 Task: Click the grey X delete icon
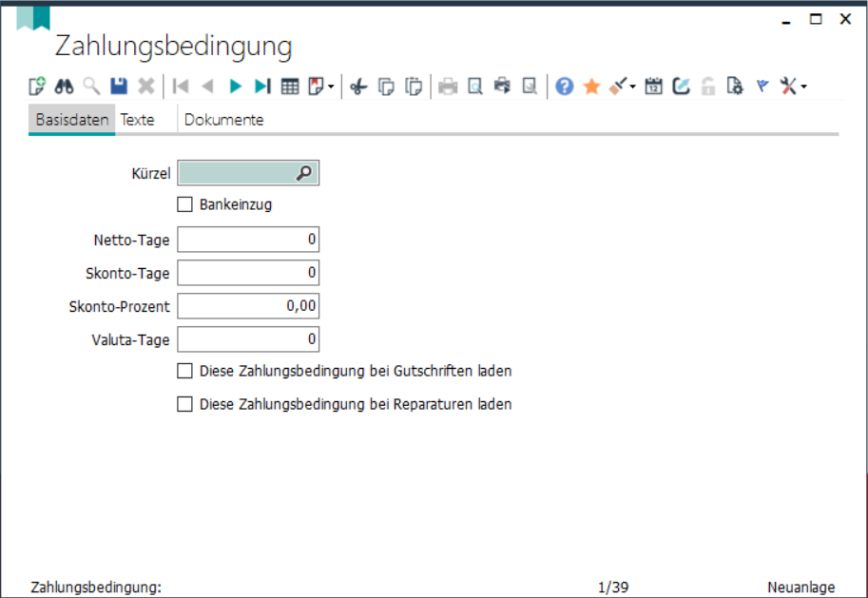pyautogui.click(x=146, y=87)
